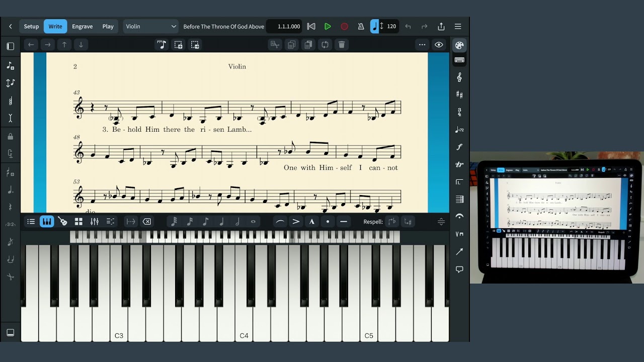Image resolution: width=644 pixels, height=362 pixels.
Task: Open the Violin layout dropdown
Action: coord(151,26)
